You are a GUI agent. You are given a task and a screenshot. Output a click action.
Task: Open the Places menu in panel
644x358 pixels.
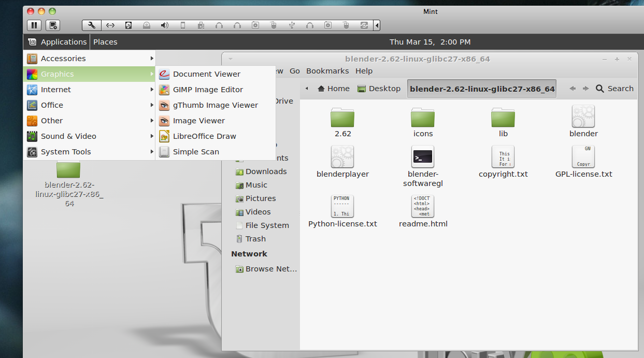tap(105, 42)
